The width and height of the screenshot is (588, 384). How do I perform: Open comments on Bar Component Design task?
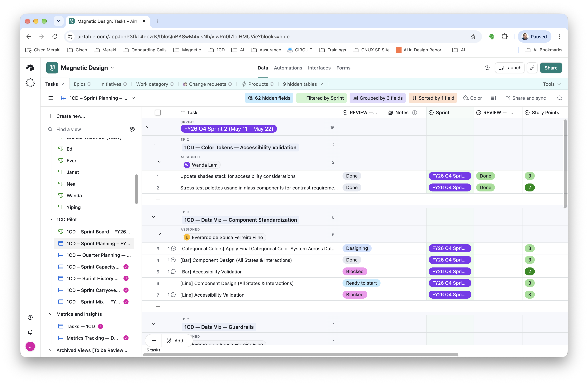pos(172,260)
